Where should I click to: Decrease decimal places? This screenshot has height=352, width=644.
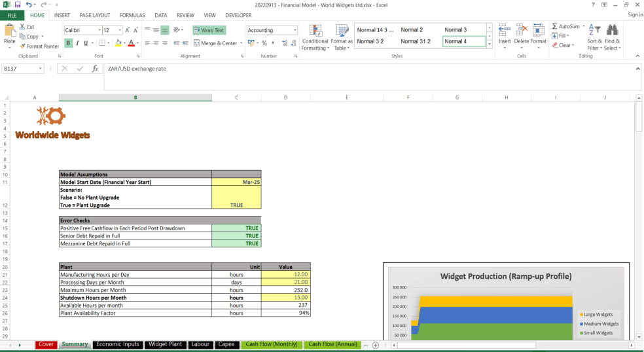(x=293, y=43)
